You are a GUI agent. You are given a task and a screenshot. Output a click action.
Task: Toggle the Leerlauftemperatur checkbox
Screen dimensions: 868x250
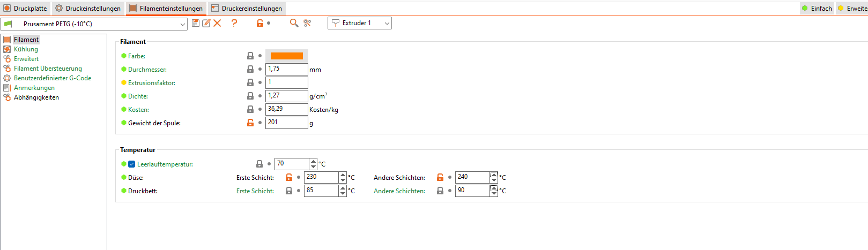pyautogui.click(x=131, y=164)
